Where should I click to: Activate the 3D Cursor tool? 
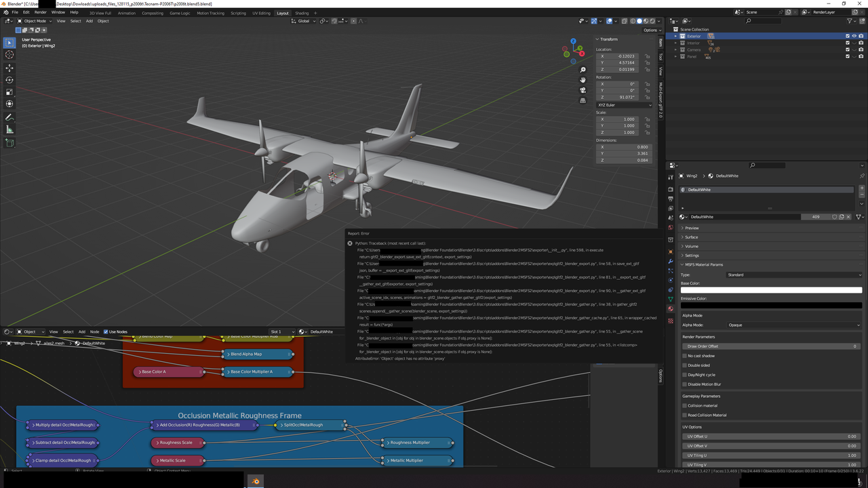(9, 55)
